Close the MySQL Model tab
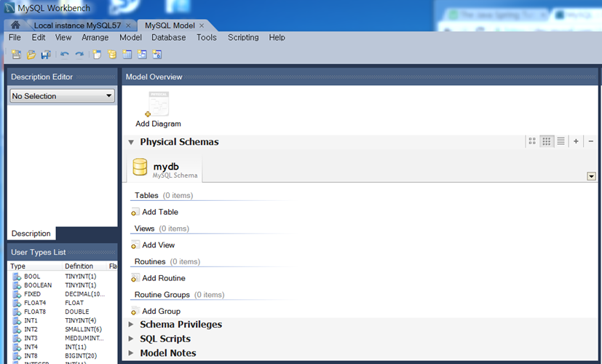 tap(202, 25)
